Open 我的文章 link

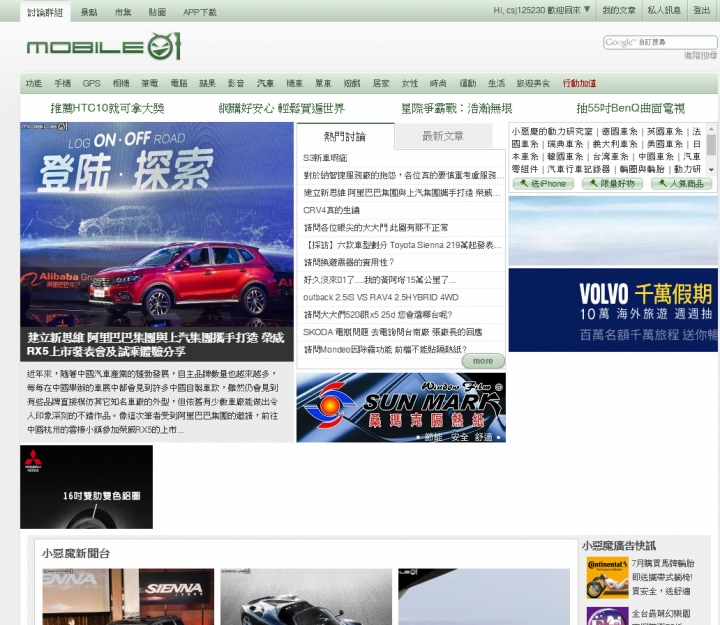[619, 10]
